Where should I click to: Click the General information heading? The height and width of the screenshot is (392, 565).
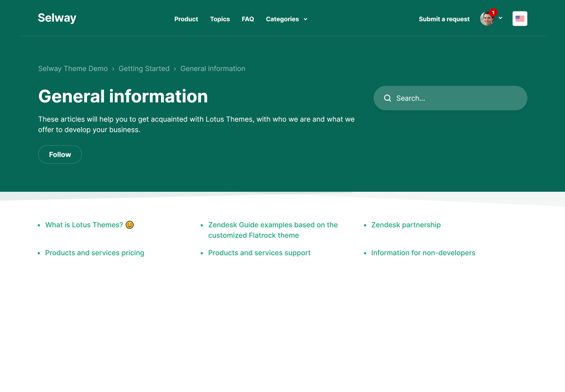[123, 96]
